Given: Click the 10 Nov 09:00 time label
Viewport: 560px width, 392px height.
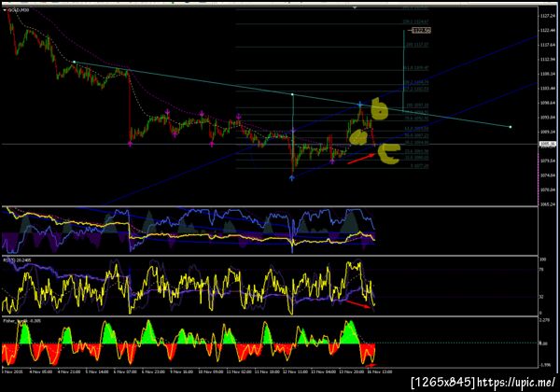Looking at the screenshot, I should click(211, 371).
